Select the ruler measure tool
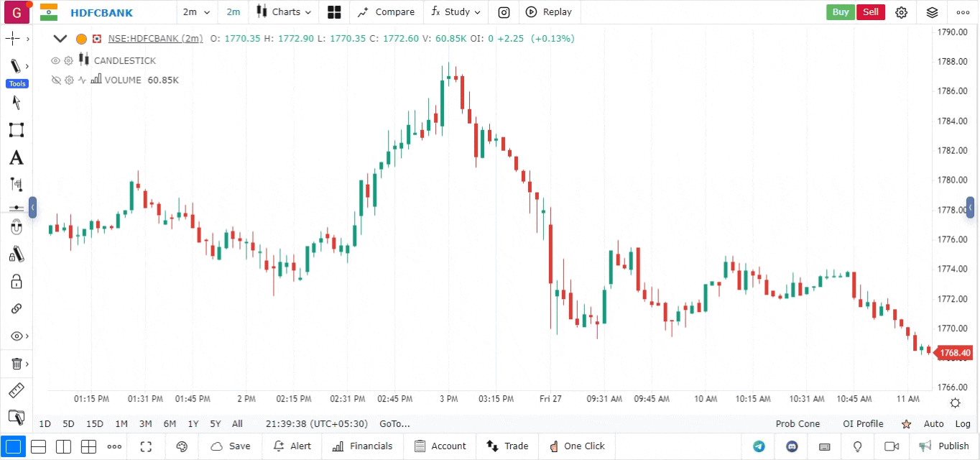The width and height of the screenshot is (980, 460). click(16, 391)
